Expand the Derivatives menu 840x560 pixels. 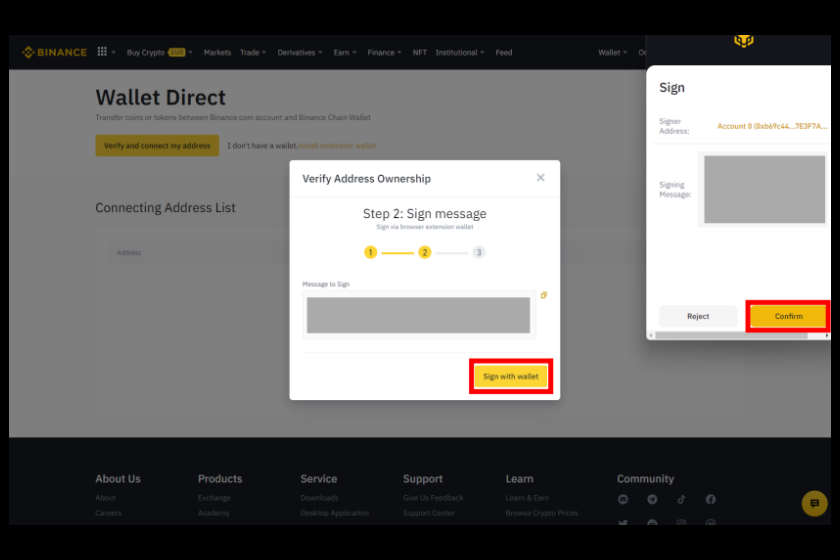[x=300, y=53]
